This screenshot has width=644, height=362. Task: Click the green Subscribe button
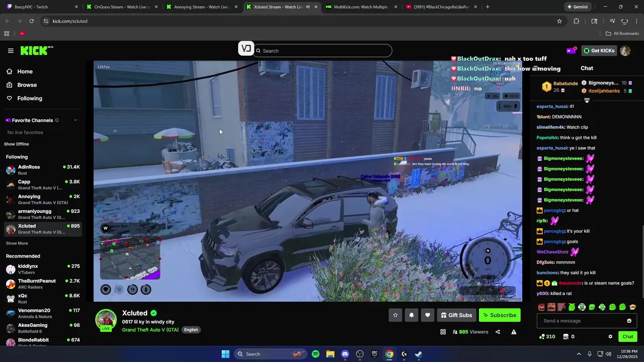(x=500, y=315)
